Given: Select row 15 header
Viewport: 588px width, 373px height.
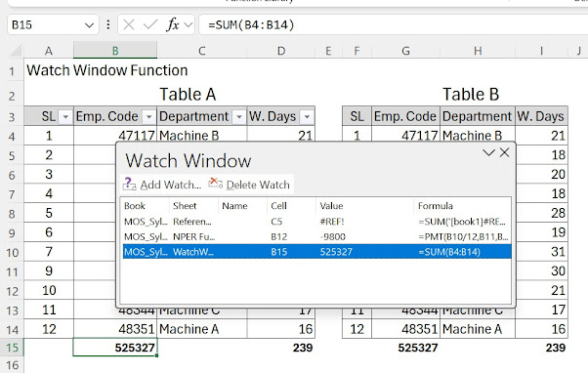Looking at the screenshot, I should pyautogui.click(x=12, y=348).
